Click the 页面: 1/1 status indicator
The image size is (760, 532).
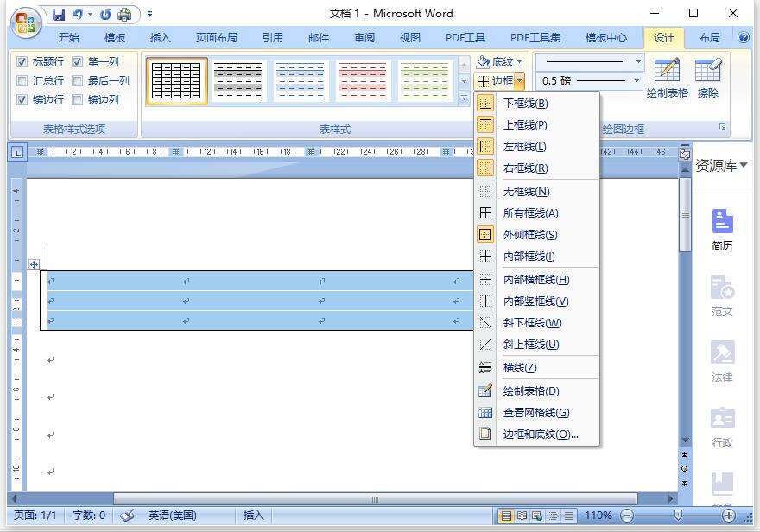click(35, 516)
